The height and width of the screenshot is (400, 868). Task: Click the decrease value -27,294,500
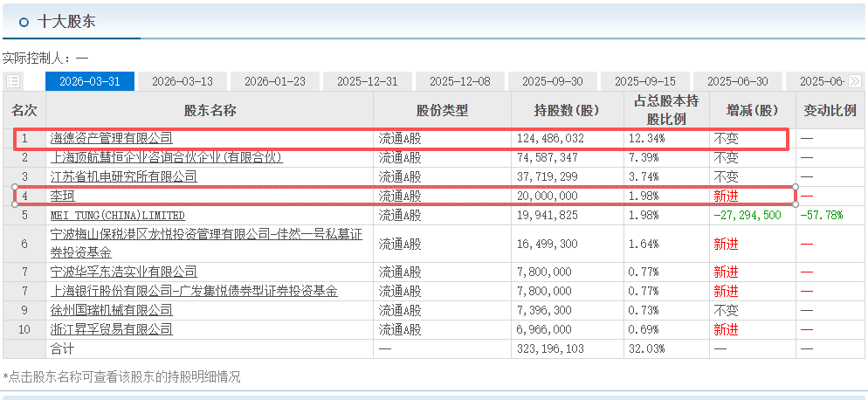click(x=747, y=215)
